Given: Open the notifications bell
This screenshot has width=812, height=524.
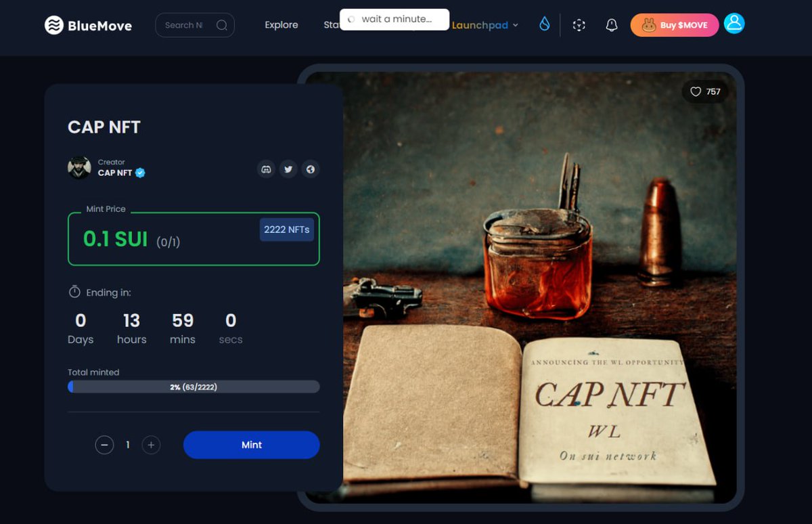Looking at the screenshot, I should [612, 25].
